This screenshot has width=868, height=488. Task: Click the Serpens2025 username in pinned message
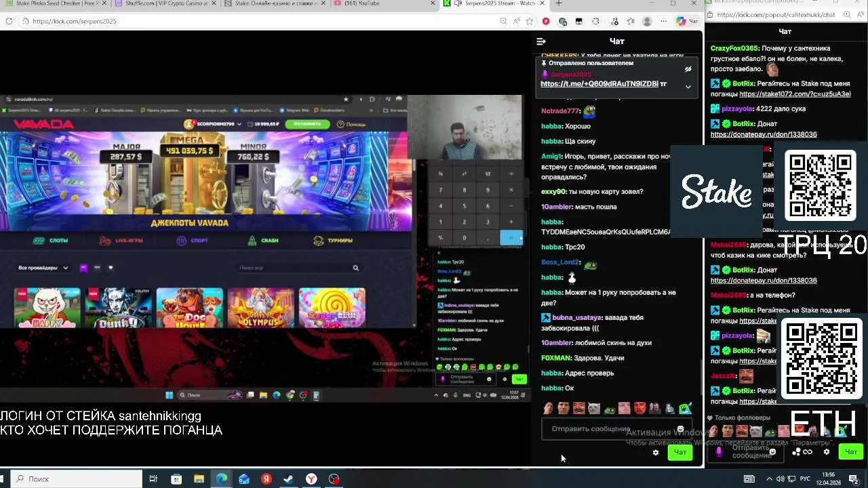(x=570, y=75)
